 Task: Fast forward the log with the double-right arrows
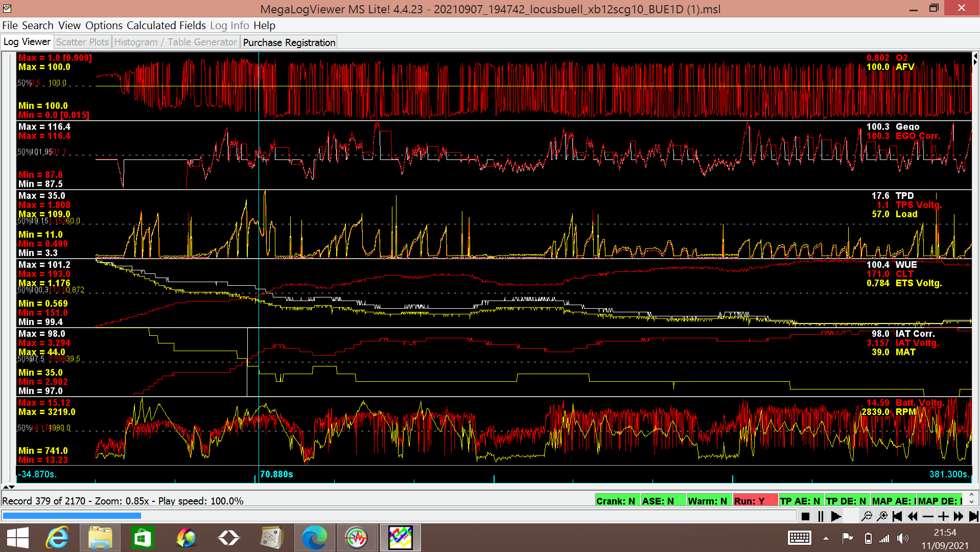coord(959,516)
